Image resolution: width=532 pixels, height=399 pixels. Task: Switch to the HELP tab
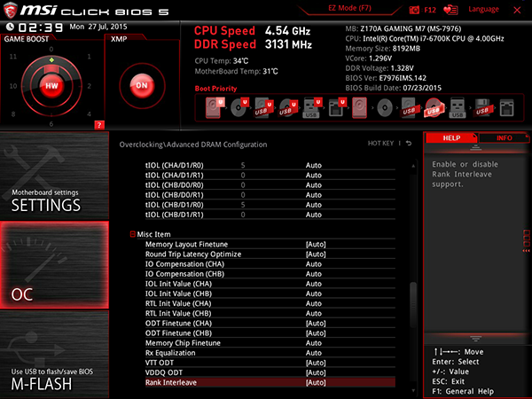(x=451, y=138)
